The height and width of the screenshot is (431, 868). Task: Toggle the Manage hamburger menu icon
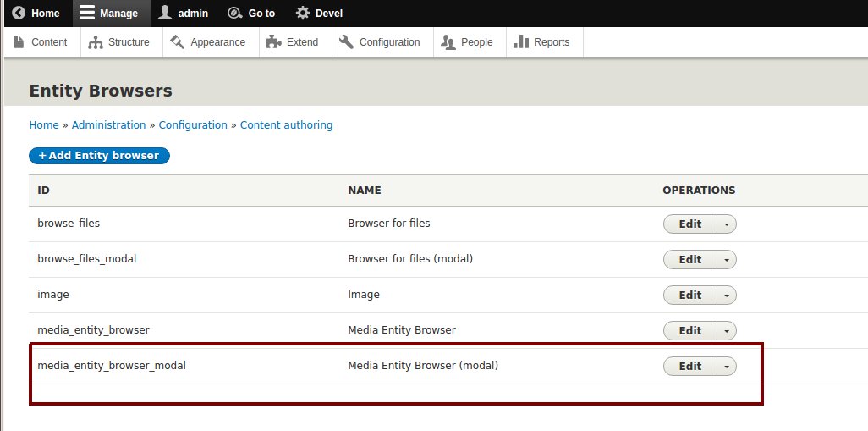(x=87, y=14)
